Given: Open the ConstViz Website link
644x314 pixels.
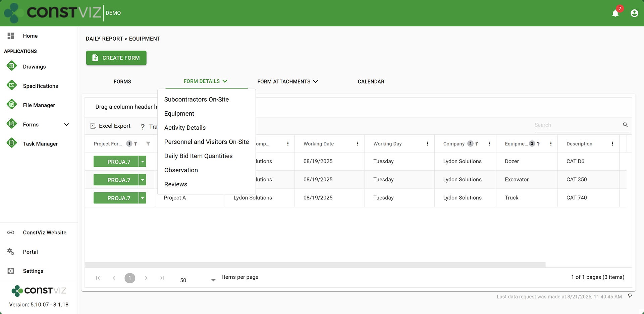Looking at the screenshot, I should pyautogui.click(x=44, y=233).
